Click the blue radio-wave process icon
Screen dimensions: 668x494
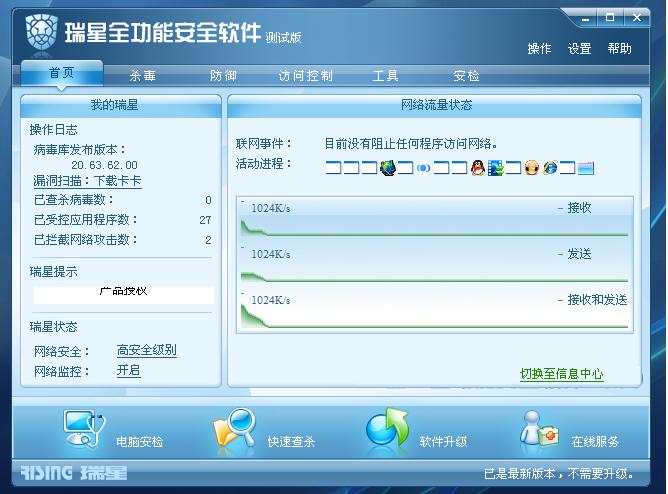point(423,168)
